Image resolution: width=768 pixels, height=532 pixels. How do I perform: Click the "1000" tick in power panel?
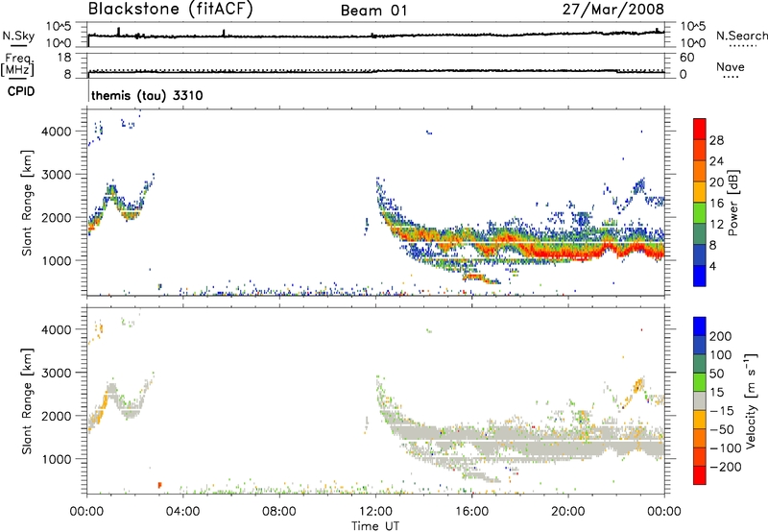tap(57, 260)
